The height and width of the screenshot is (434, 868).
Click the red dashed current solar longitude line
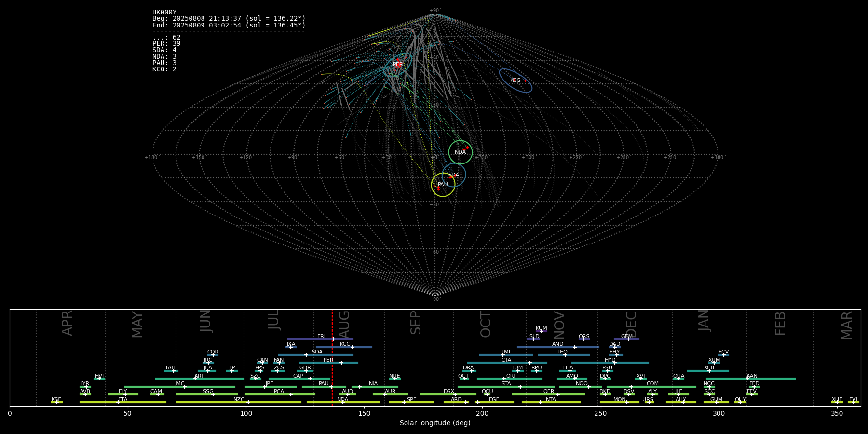332,357
